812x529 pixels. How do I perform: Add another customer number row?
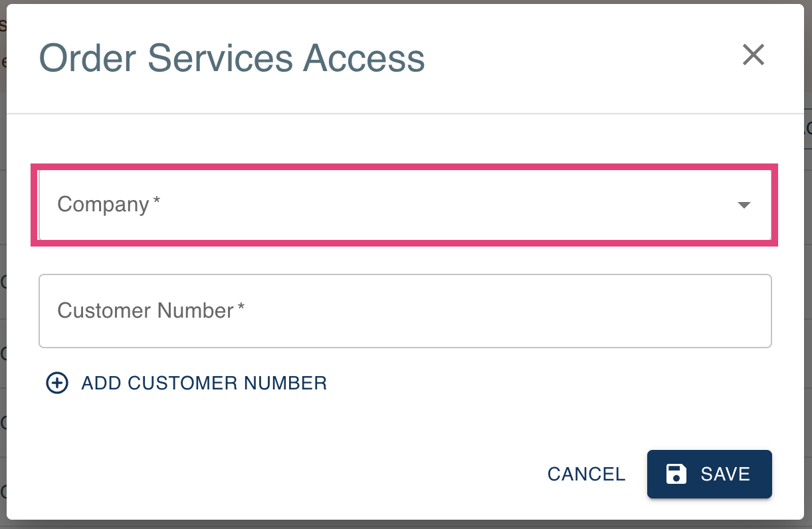(x=187, y=383)
